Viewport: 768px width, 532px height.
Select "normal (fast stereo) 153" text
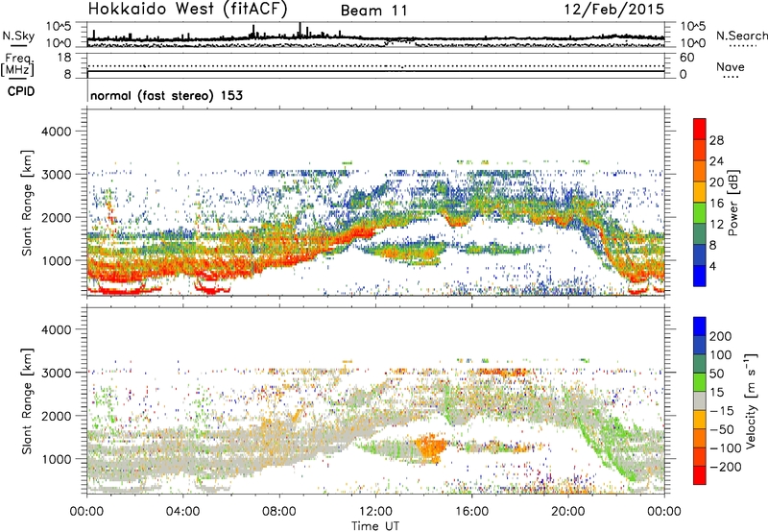point(166,95)
